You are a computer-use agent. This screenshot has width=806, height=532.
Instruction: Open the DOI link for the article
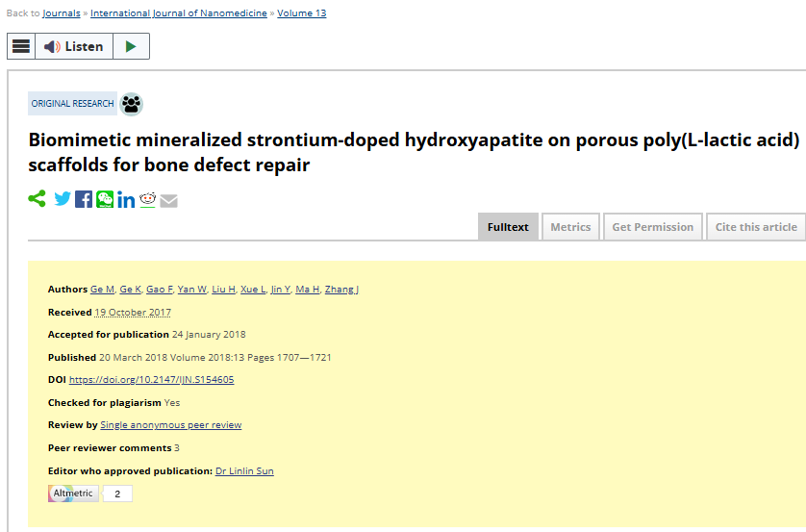pos(152,379)
